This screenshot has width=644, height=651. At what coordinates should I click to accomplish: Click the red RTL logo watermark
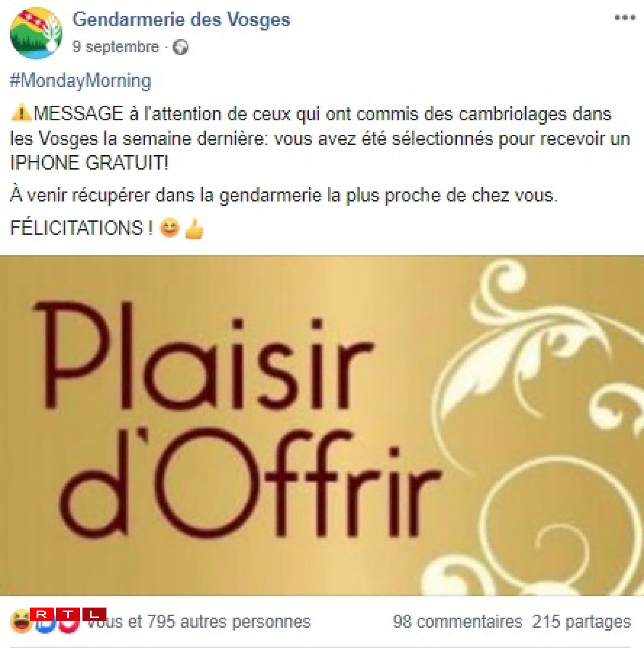[68, 614]
